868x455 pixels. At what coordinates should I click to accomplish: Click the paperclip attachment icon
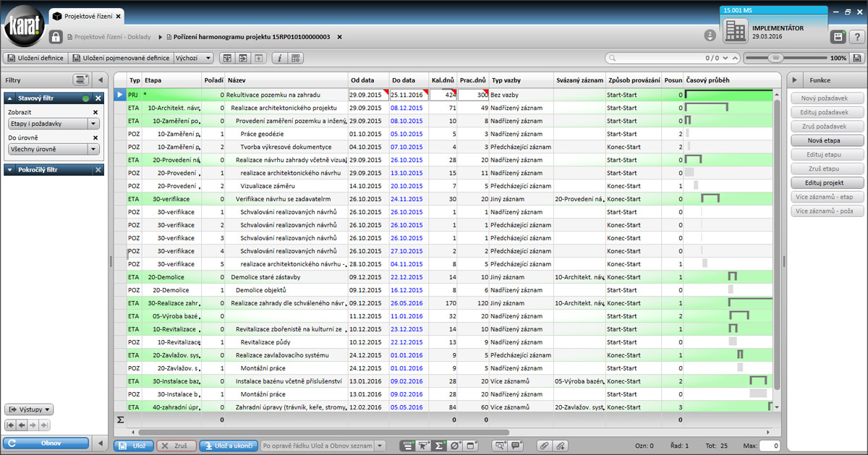coord(545,446)
